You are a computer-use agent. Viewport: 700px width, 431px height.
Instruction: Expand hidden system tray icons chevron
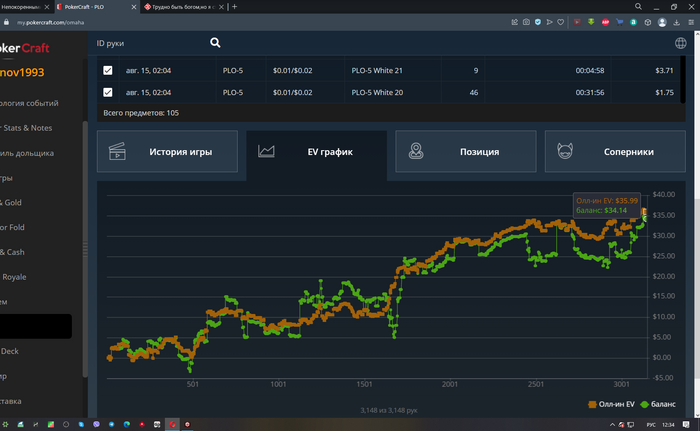[612, 425]
